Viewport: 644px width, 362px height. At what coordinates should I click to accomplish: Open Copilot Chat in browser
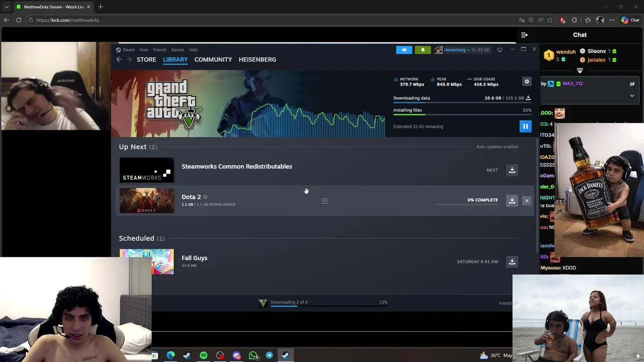click(x=630, y=20)
